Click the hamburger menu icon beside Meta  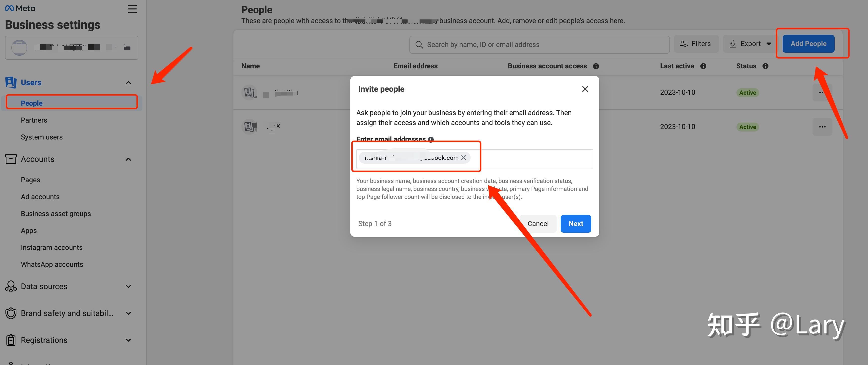click(132, 9)
